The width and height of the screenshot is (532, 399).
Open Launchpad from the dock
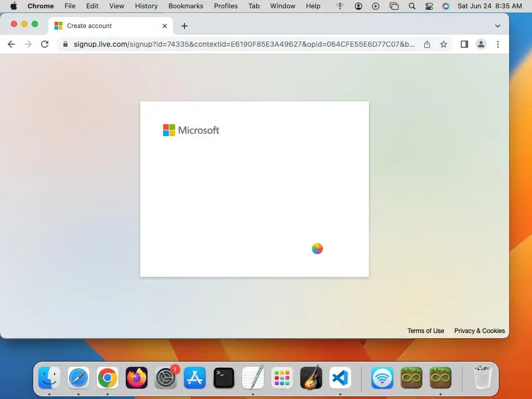282,378
